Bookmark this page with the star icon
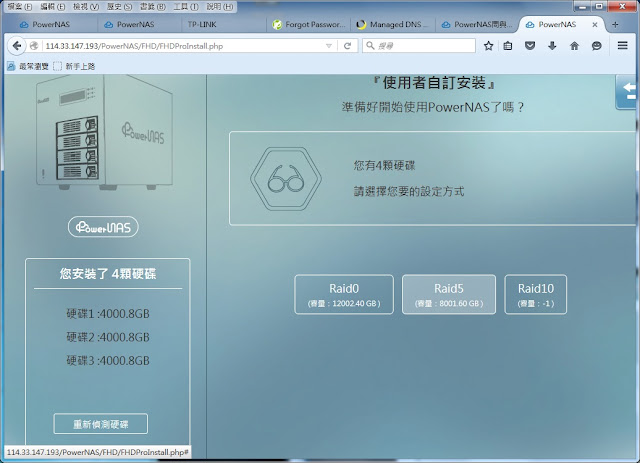This screenshot has width=640, height=463. [x=488, y=46]
